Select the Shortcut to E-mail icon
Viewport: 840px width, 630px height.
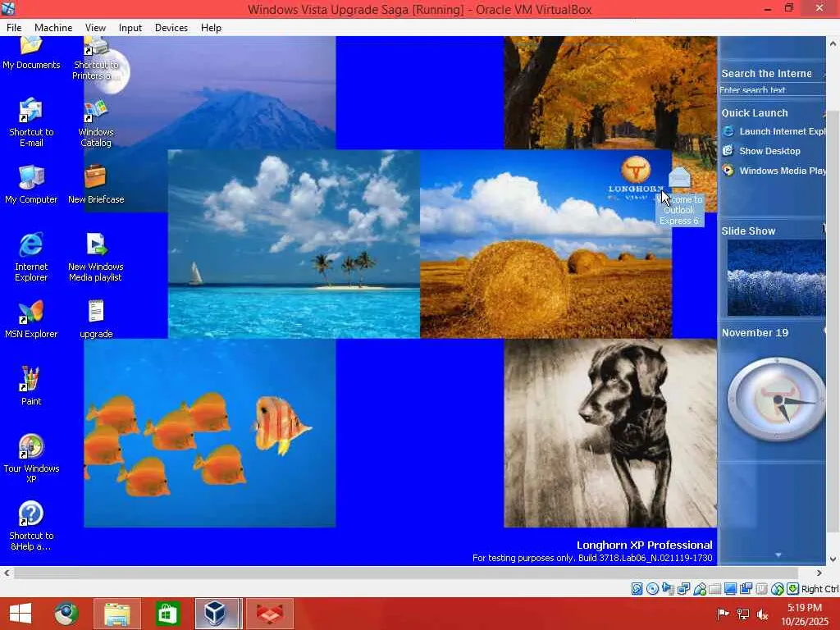tap(31, 122)
